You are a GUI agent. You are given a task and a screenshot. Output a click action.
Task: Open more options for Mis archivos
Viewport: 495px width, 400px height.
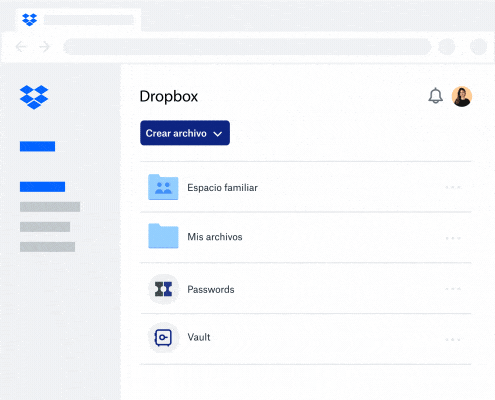pos(453,238)
